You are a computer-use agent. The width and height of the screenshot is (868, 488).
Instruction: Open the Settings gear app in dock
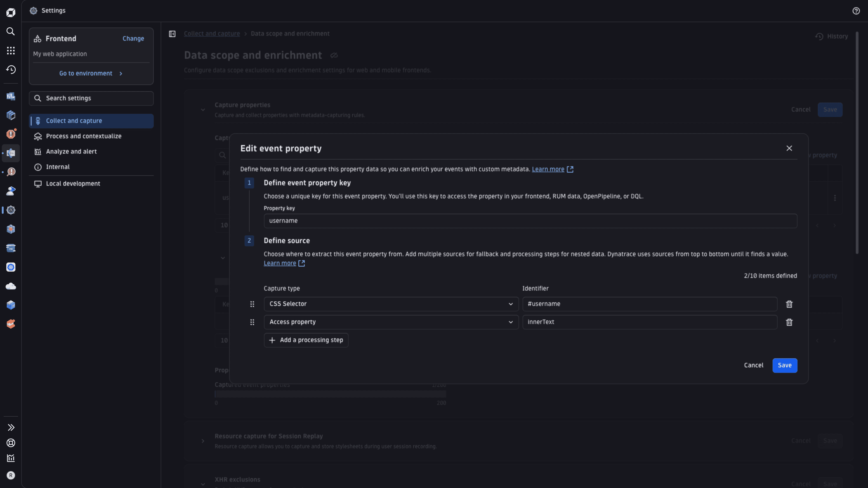tap(11, 210)
